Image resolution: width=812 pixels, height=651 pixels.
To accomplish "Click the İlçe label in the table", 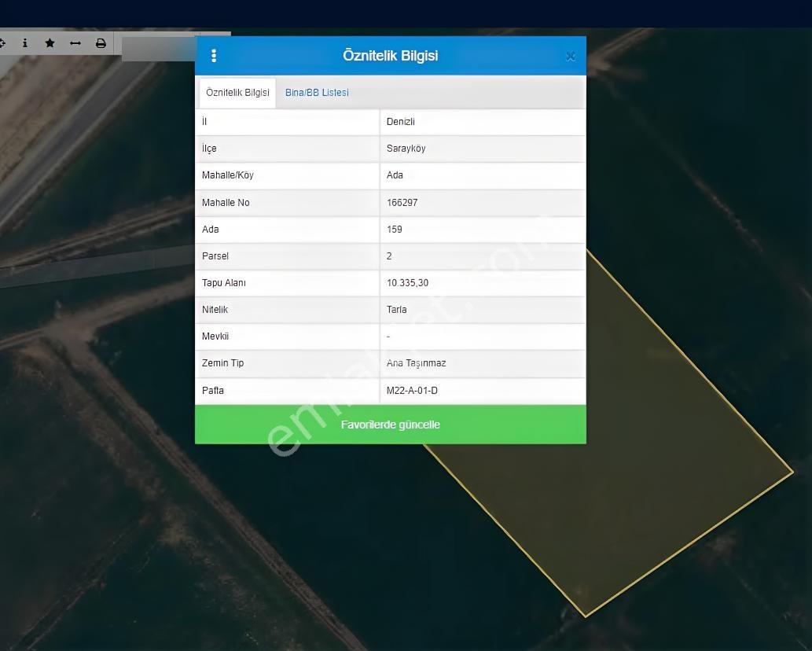I will point(209,149).
